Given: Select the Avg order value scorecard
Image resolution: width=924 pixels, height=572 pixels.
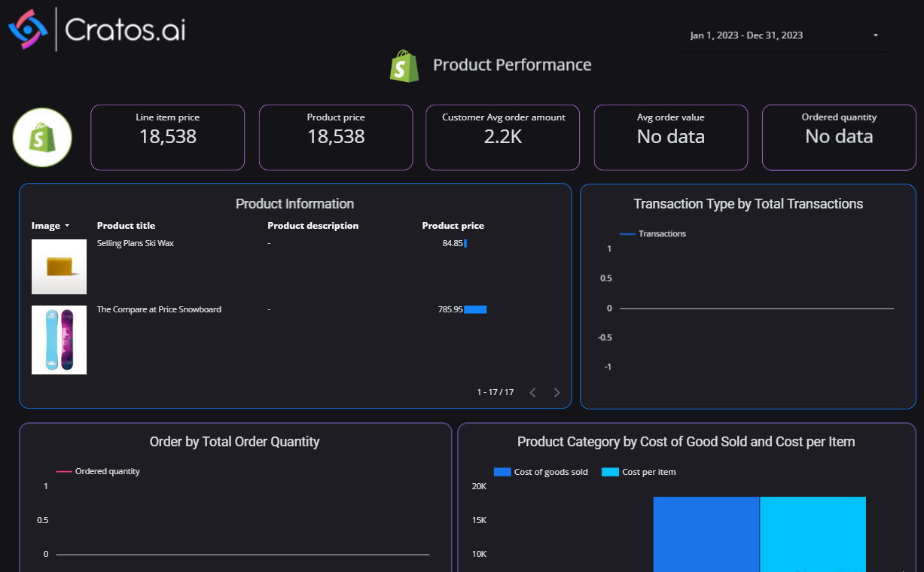Looking at the screenshot, I should 671,137.
